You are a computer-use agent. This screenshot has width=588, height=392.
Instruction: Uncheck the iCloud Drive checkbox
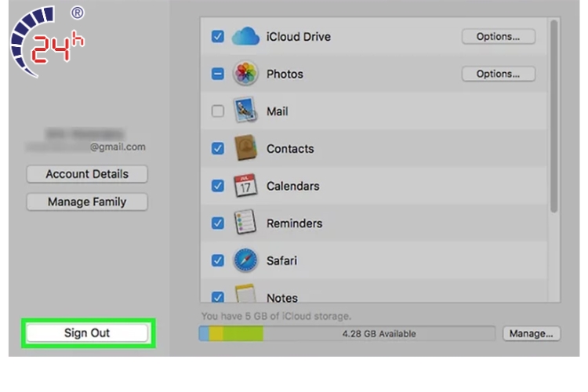pos(218,36)
